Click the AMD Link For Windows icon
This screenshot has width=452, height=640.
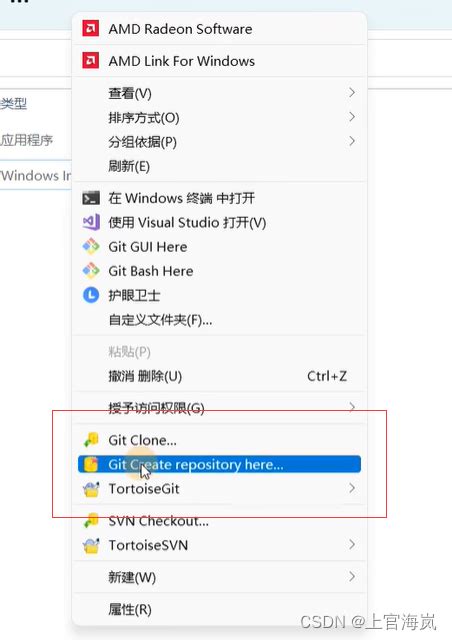[x=90, y=61]
